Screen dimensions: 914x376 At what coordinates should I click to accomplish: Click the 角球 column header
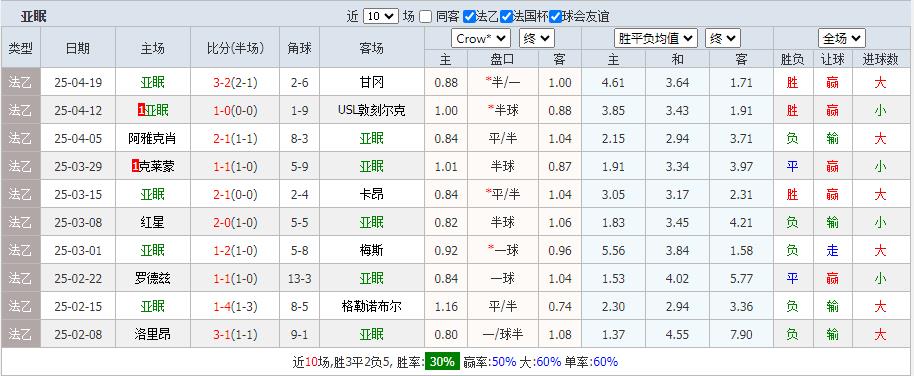coord(300,48)
